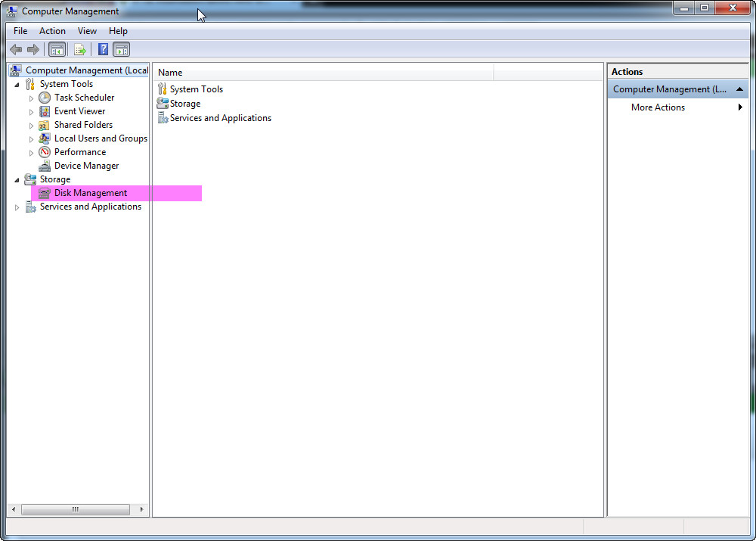Select Disk Management in the tree
The width and height of the screenshot is (756, 541).
pyautogui.click(x=91, y=193)
